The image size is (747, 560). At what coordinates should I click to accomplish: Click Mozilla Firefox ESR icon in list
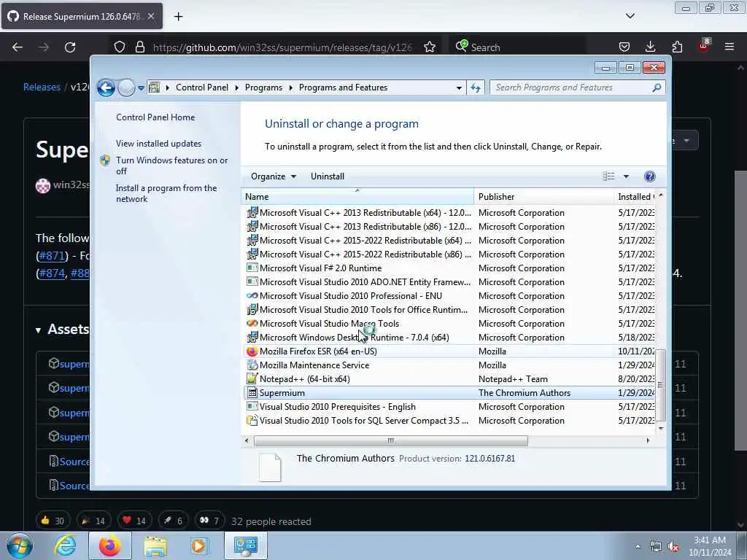[x=252, y=351]
